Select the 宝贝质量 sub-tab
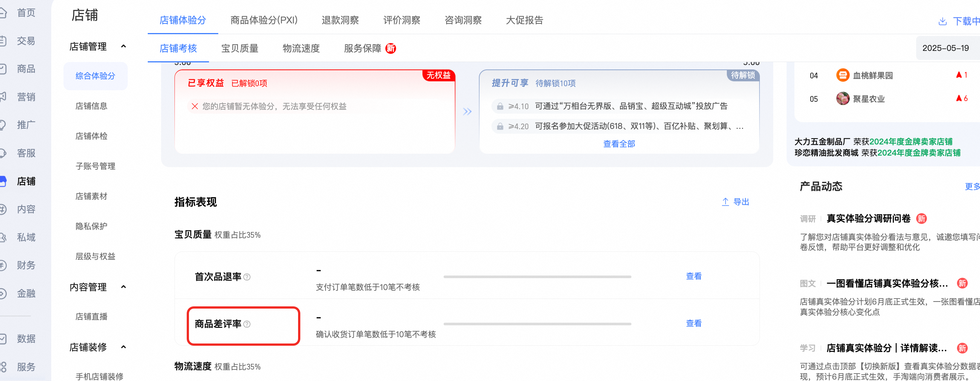Screen dimensions: 980x381 (240, 48)
